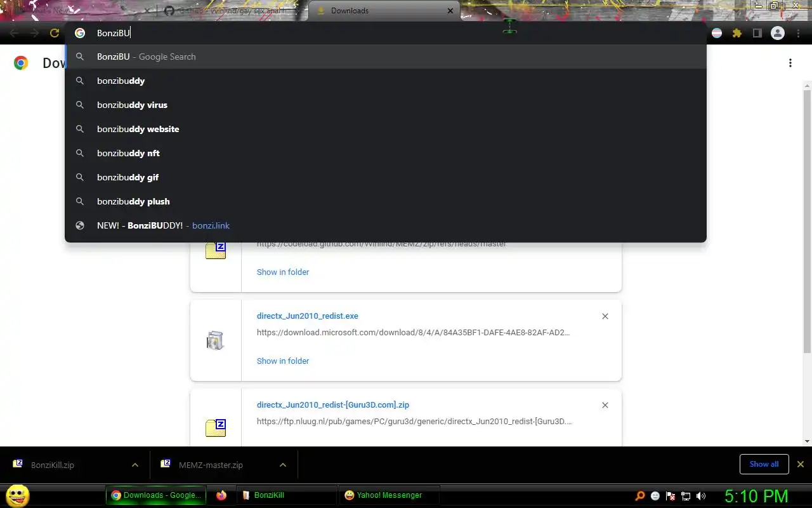This screenshot has height=508, width=812.
Task: Click the flag extension icon in toolbar
Action: tap(717, 33)
